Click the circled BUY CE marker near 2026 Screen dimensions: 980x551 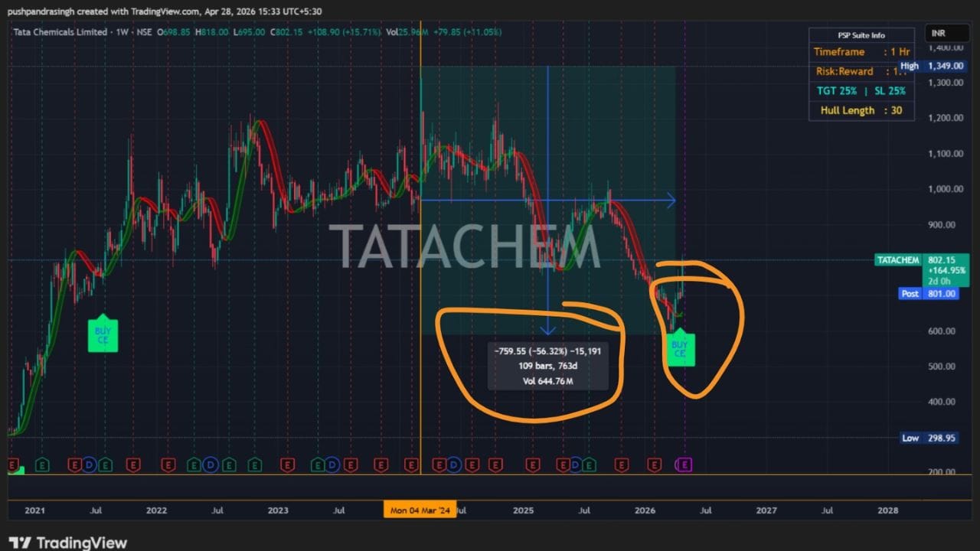click(x=680, y=349)
